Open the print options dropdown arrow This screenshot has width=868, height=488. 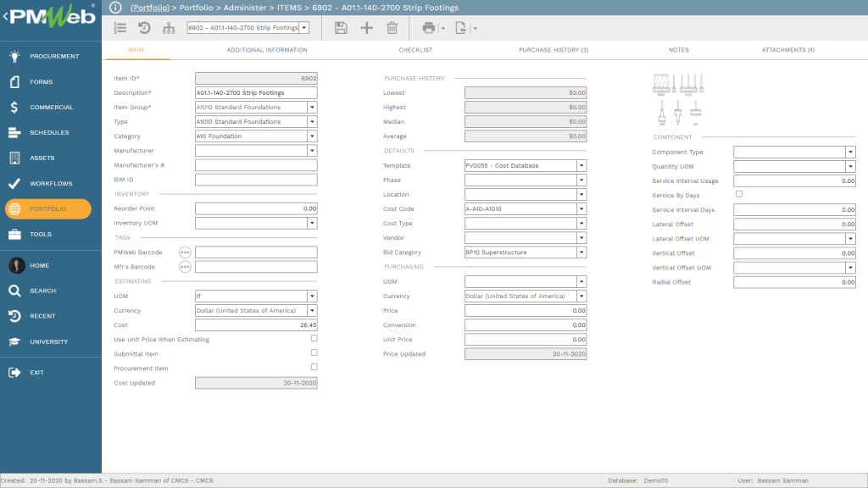coord(442,28)
